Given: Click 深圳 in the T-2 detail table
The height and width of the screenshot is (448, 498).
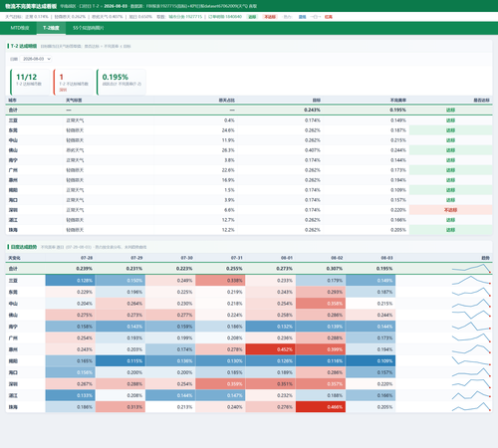Looking at the screenshot, I should tap(13, 210).
